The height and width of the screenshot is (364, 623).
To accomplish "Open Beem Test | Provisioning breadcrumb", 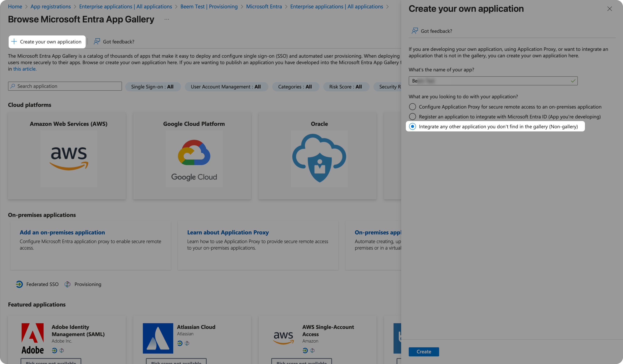I will click(x=209, y=6).
